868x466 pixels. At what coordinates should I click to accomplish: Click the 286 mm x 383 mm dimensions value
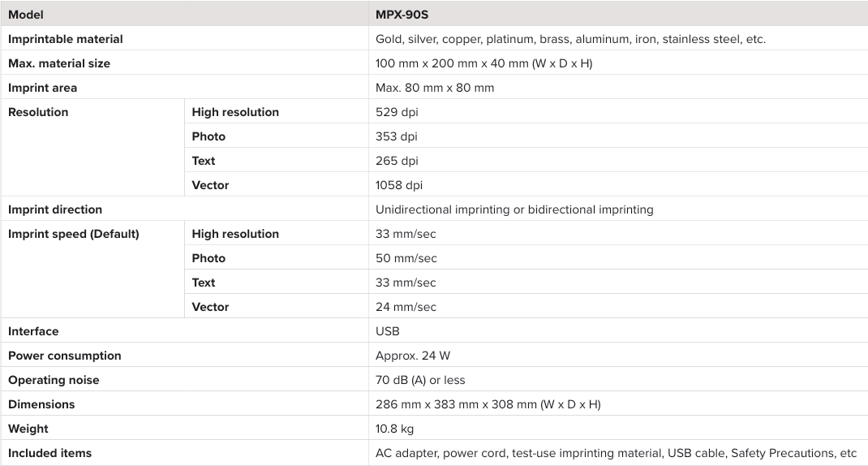488,404
